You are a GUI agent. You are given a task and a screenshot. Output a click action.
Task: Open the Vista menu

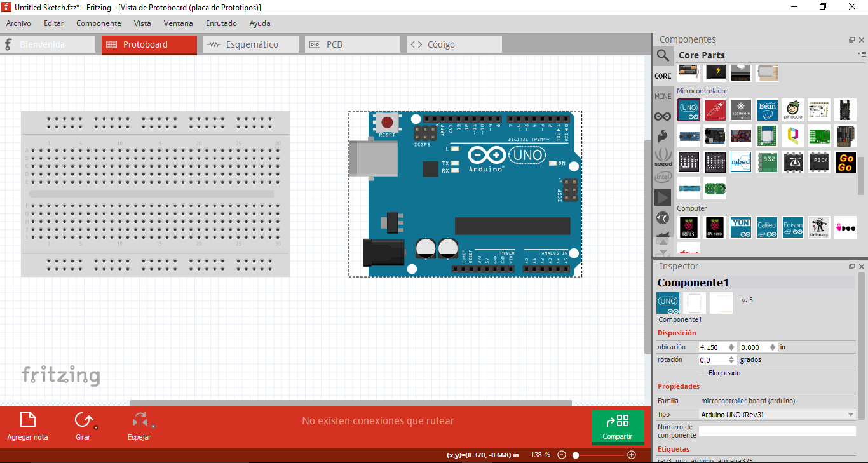[x=142, y=23]
